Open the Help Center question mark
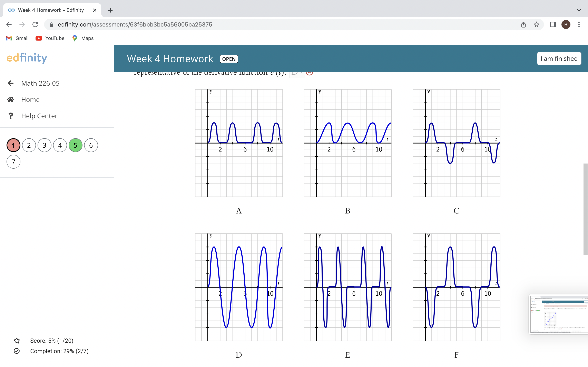 point(11,116)
